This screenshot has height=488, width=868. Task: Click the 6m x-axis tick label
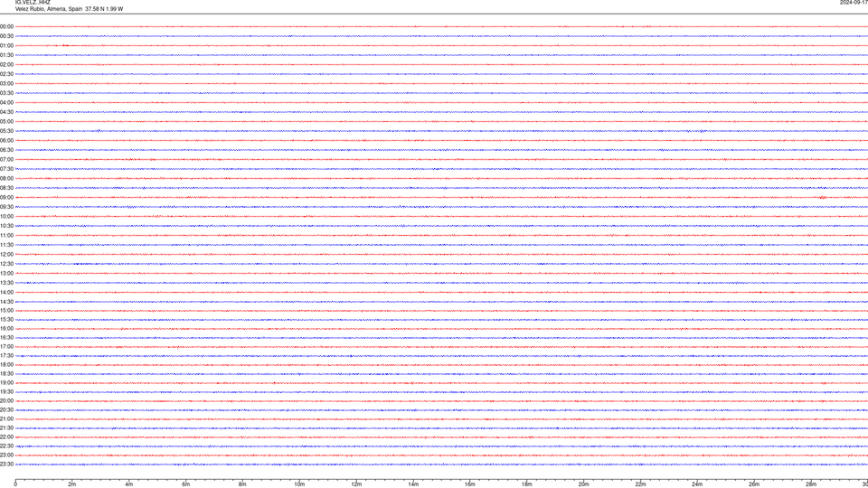pos(185,484)
